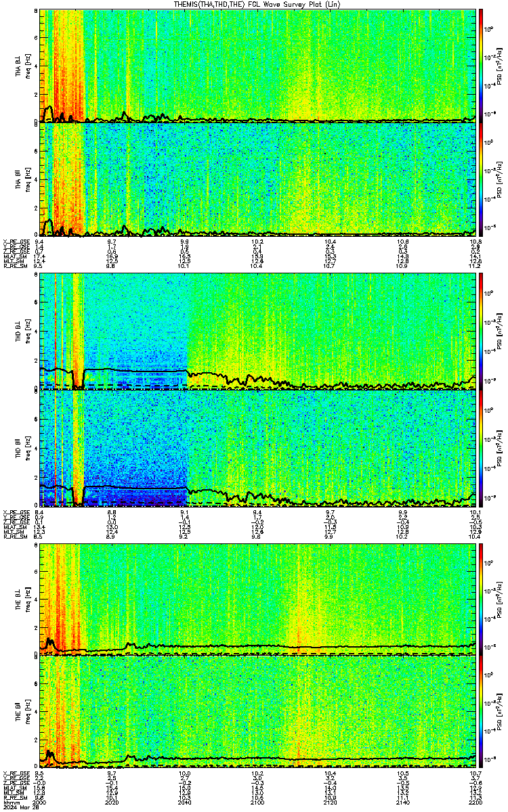Click the 'hhmm' time axis label
The image size is (508, 812).
[10, 803]
